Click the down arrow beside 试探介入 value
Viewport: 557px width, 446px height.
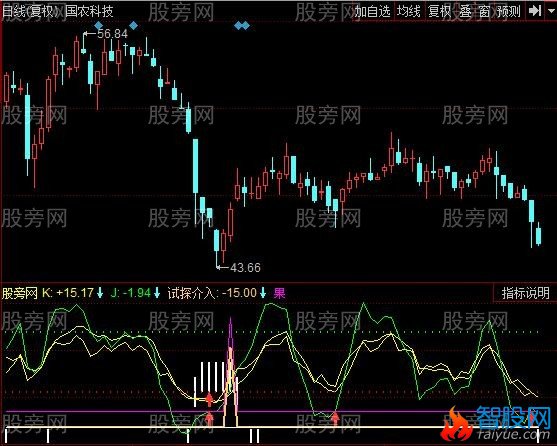[263, 293]
